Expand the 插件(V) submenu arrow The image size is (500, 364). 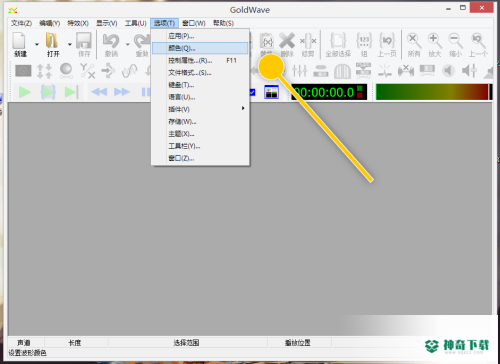point(243,108)
